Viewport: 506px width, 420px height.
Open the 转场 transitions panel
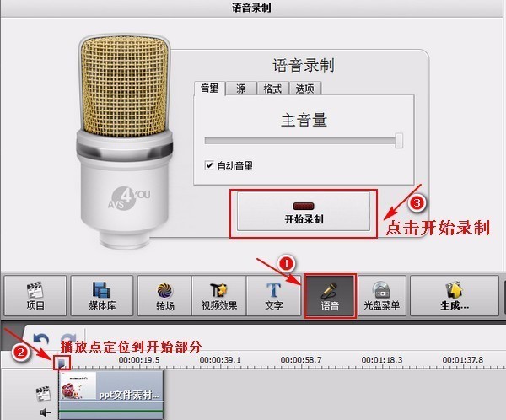[163, 296]
